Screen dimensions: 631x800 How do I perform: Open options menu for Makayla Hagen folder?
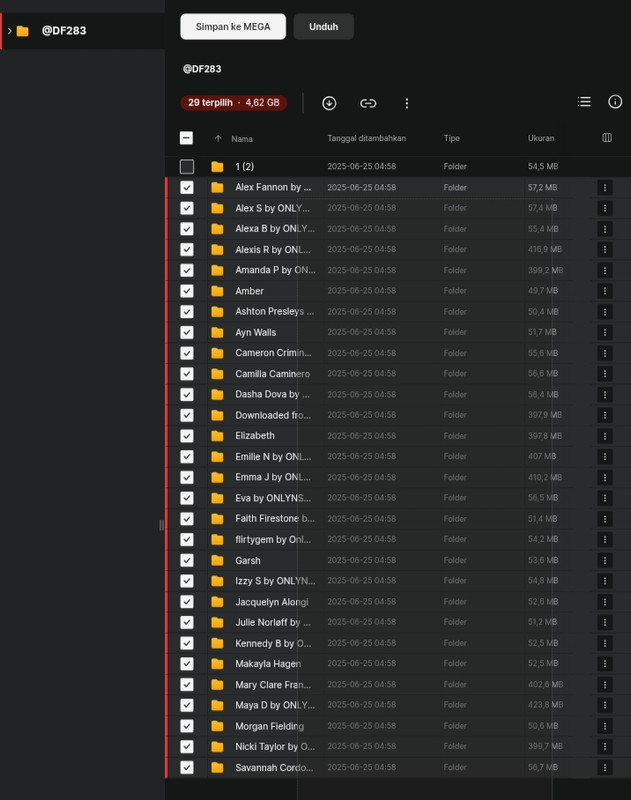click(x=605, y=664)
